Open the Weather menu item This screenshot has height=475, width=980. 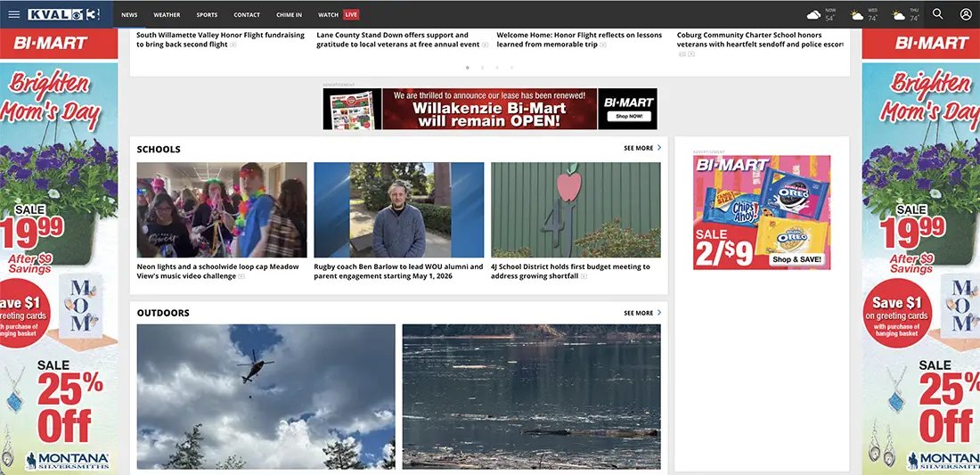click(167, 14)
